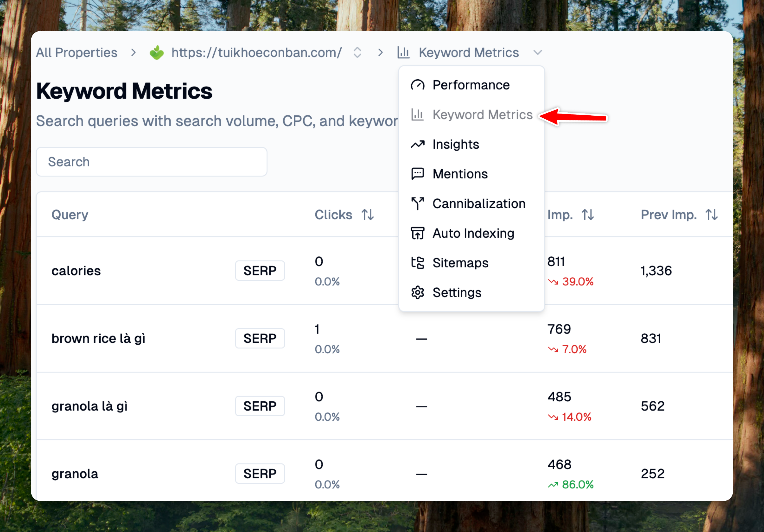Go to All Properties breadcrumb link
This screenshot has height=532, width=764.
click(76, 53)
